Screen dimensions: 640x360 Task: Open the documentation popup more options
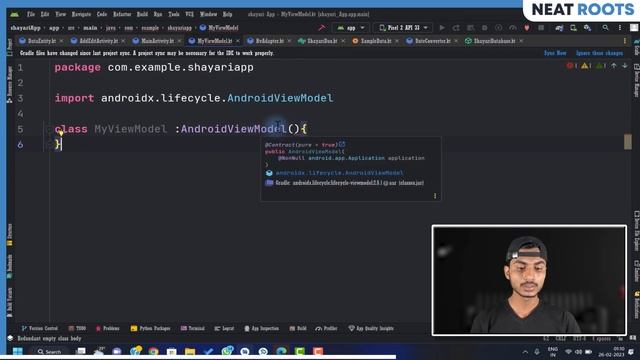coord(435,196)
